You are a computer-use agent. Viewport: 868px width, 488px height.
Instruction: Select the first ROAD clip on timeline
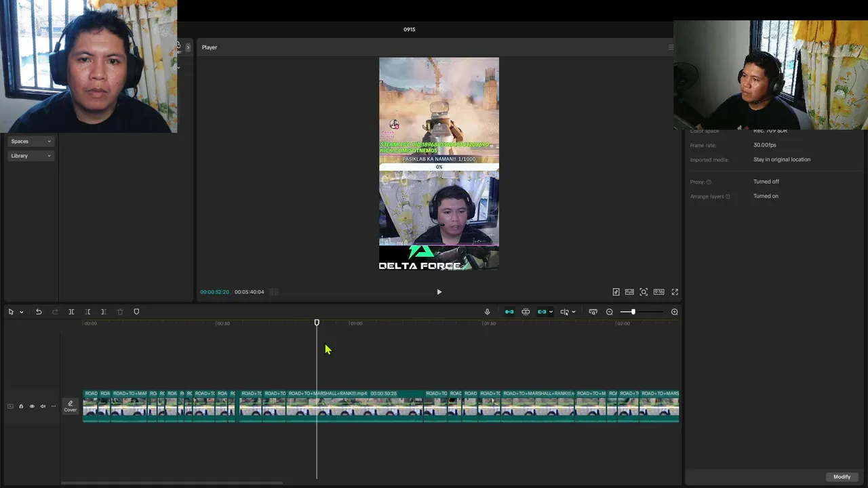point(91,406)
